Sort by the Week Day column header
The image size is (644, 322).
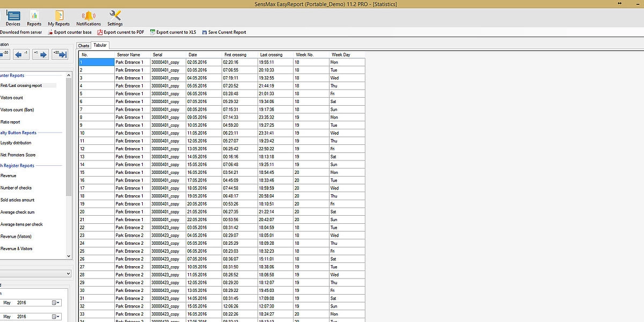(347, 55)
